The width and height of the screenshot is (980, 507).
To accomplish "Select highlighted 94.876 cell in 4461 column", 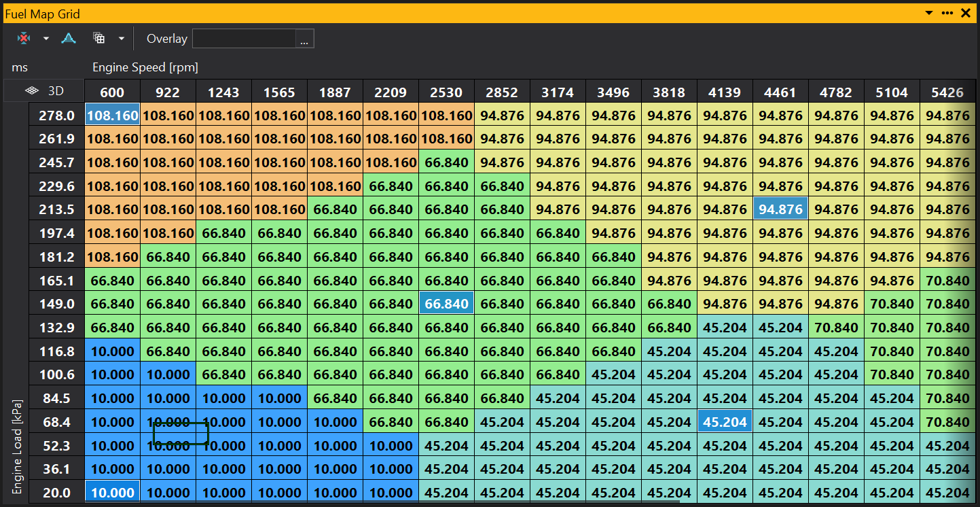I will coord(780,209).
